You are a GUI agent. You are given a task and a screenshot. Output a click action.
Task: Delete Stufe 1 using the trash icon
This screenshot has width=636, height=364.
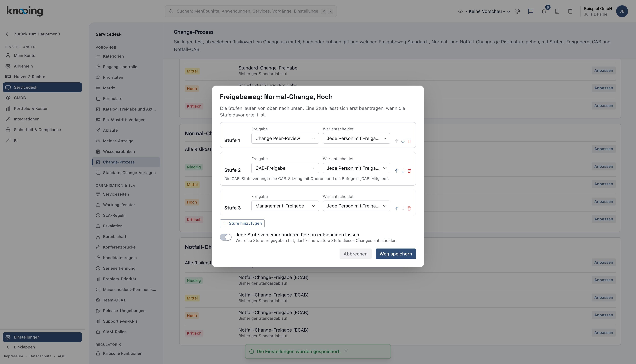tap(409, 141)
